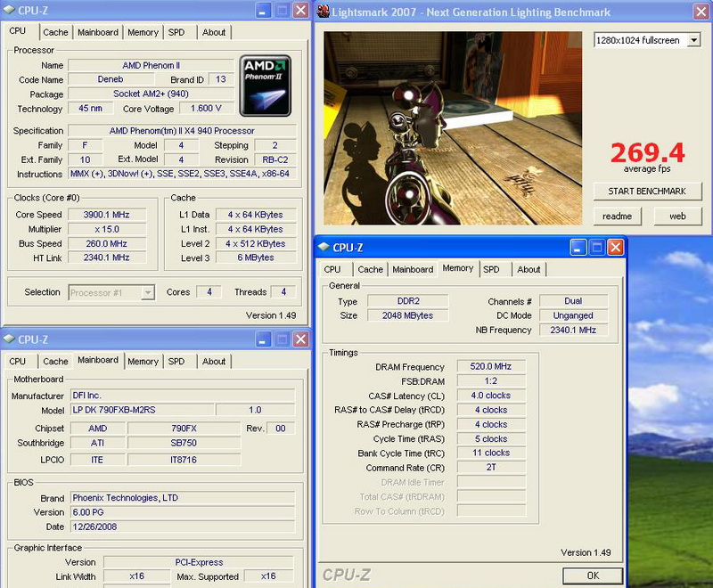Click the Bank Cycle Time 11 clocks value
Image resolution: width=713 pixels, height=588 pixels.
click(491, 453)
